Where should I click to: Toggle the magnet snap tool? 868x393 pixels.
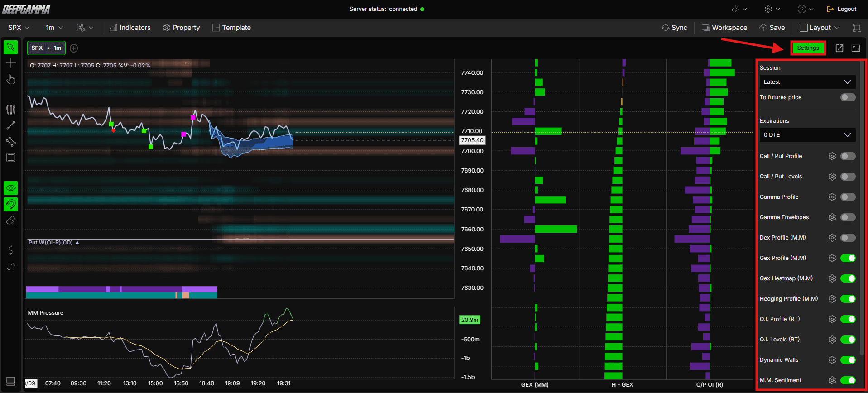coord(11,204)
